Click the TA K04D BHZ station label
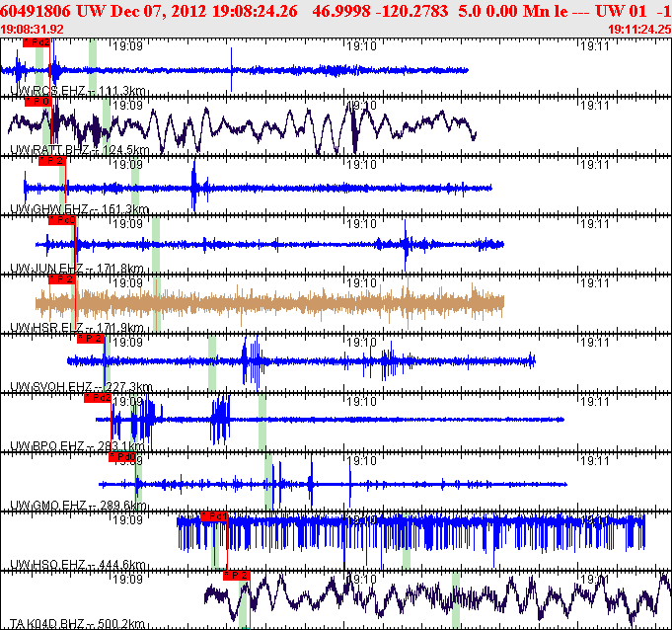 [x=77, y=624]
